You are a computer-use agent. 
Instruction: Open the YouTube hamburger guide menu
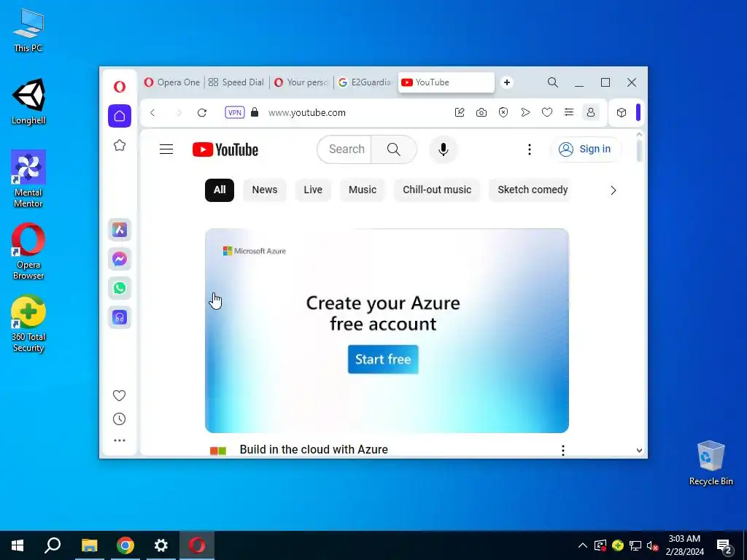[x=166, y=149]
